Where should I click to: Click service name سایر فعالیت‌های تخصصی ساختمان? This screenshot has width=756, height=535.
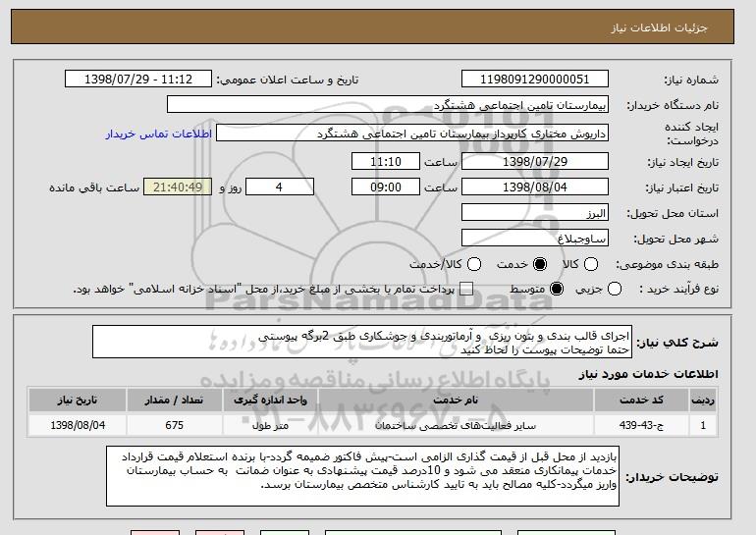pos(456,426)
